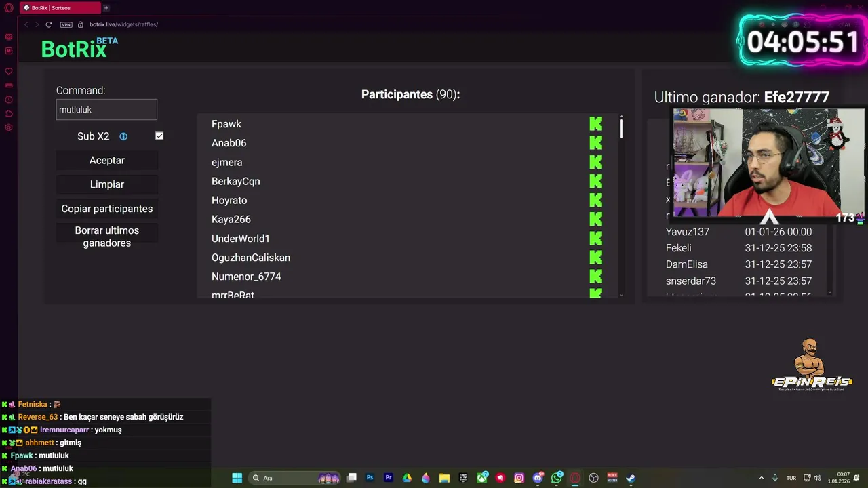Viewport: 868px width, 488px height.
Task: Open WhatsApp from the taskbar
Action: click(x=557, y=478)
